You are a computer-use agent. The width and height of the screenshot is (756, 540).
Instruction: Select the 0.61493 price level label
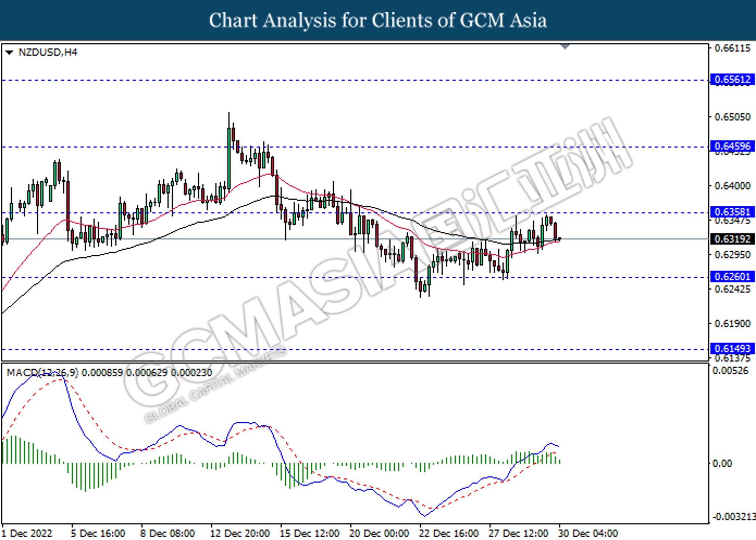tap(732, 348)
